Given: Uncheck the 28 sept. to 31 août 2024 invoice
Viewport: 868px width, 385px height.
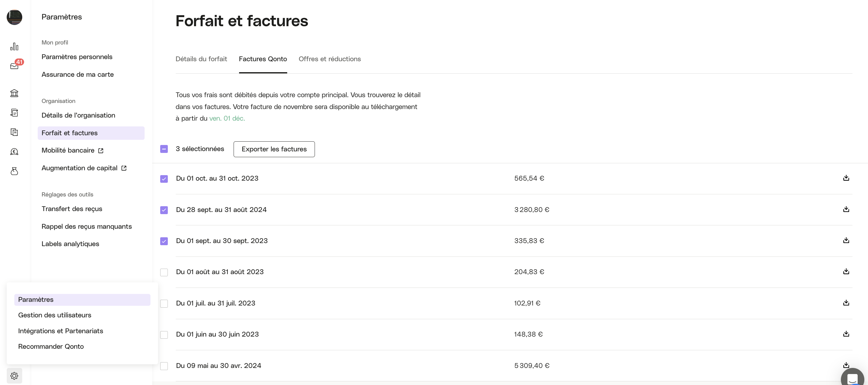Looking at the screenshot, I should tap(164, 210).
